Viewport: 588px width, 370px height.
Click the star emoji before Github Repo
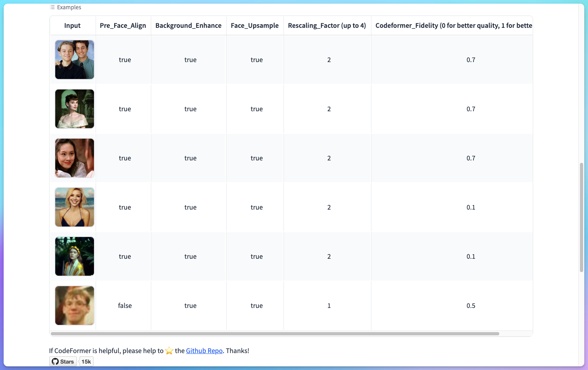pyautogui.click(x=169, y=351)
